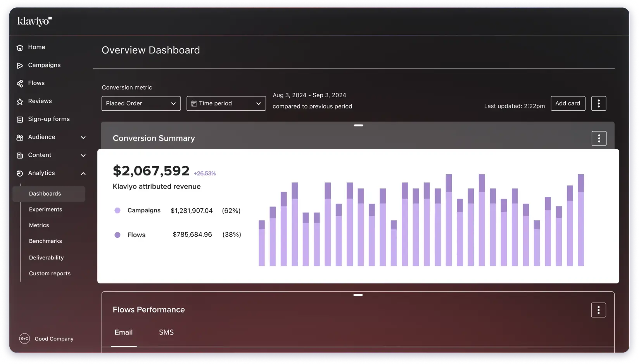
Task: Click the Sign-up forms icon
Action: coord(20,119)
